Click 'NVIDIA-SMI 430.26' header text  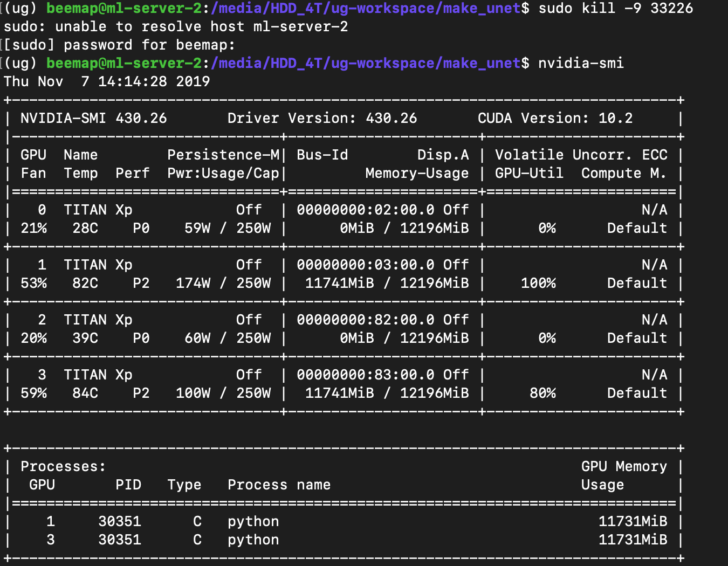tap(94, 118)
